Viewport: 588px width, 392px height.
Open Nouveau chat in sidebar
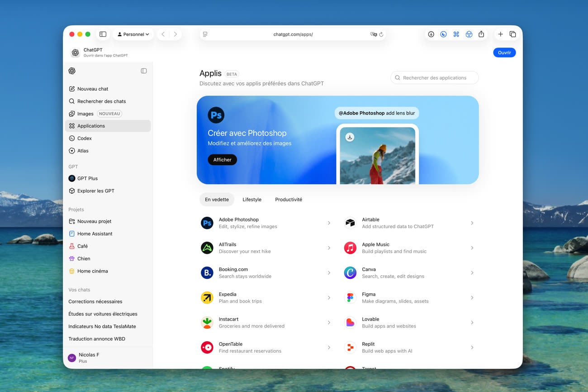point(93,89)
